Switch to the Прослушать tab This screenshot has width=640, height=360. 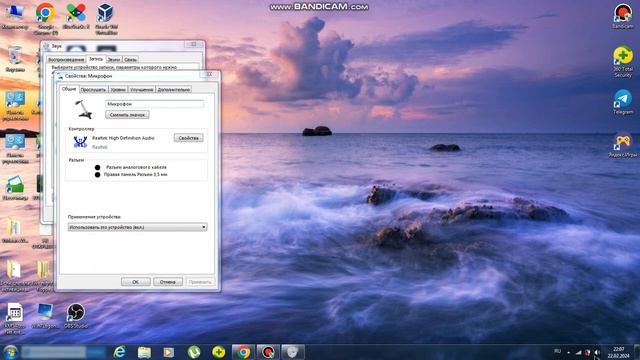pos(93,89)
